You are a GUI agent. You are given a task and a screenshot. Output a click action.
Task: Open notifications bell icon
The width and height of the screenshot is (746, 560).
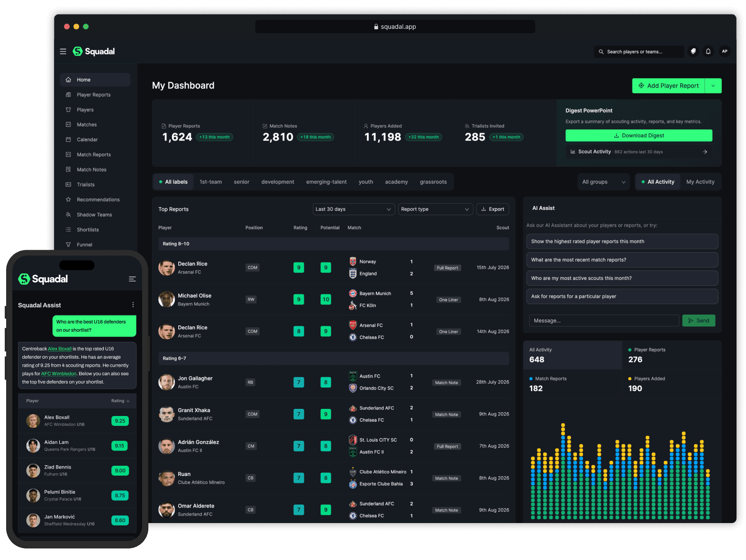(x=708, y=51)
